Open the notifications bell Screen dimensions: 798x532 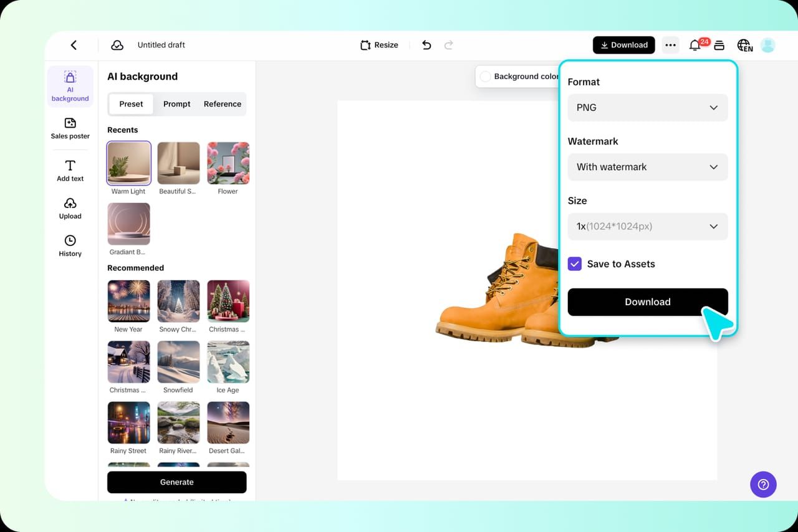pyautogui.click(x=695, y=45)
